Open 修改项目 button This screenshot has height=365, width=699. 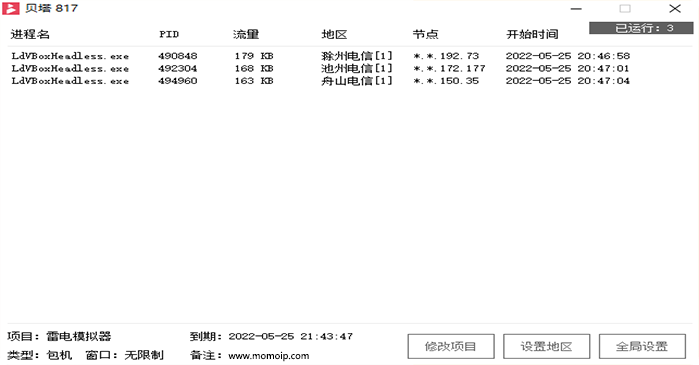[x=451, y=346]
